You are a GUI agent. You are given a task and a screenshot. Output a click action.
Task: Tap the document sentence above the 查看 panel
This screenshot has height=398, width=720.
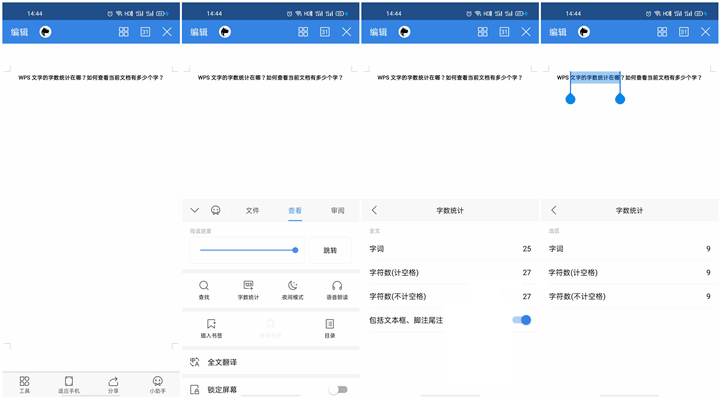coord(270,78)
